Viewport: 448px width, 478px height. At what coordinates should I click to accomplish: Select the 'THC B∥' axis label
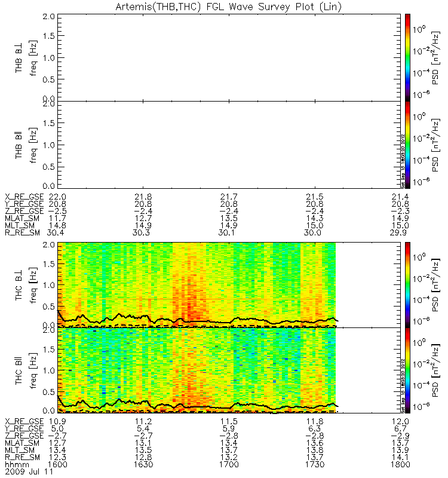coord(19,370)
